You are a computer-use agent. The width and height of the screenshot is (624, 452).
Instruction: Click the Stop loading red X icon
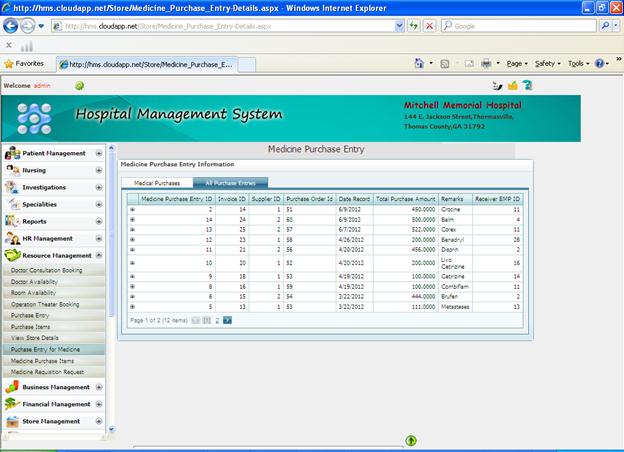pyautogui.click(x=429, y=25)
